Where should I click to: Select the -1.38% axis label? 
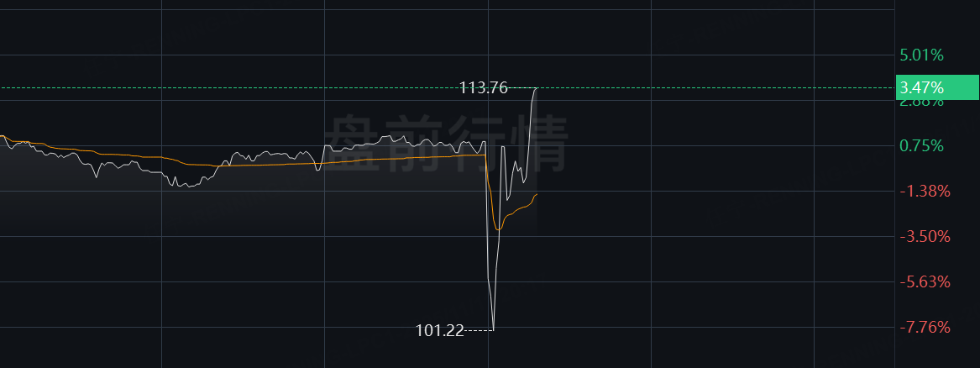pyautogui.click(x=925, y=192)
